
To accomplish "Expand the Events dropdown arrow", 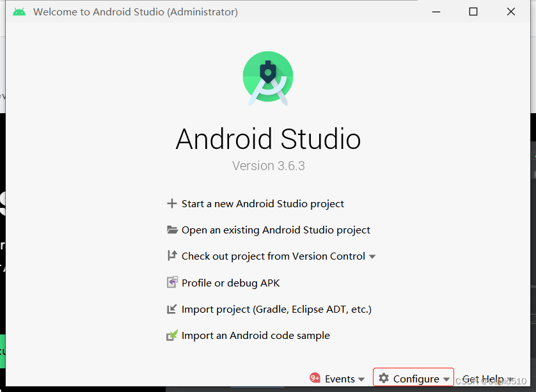I will tap(361, 379).
